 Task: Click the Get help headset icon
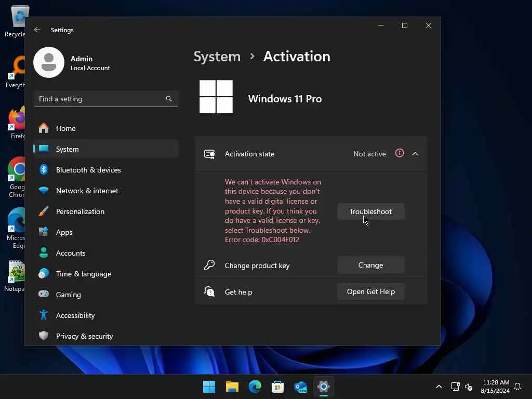(209, 291)
